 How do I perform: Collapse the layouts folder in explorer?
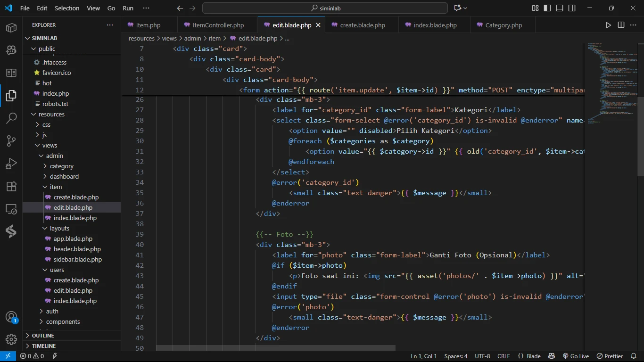point(59,228)
